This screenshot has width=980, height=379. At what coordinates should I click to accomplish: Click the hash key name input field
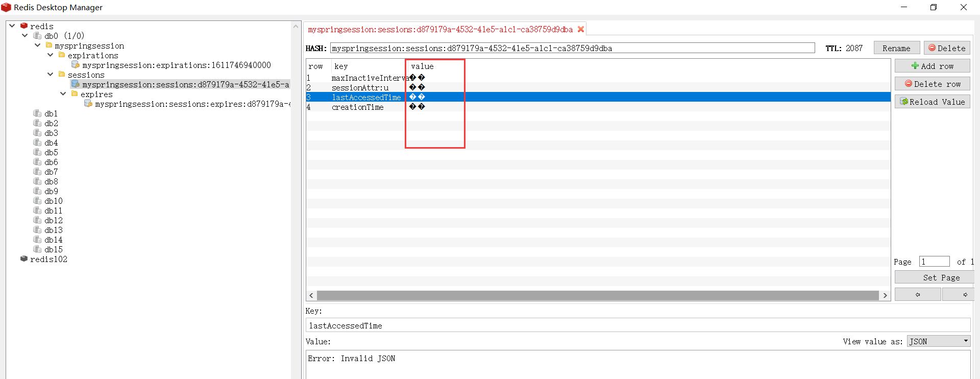pos(573,48)
